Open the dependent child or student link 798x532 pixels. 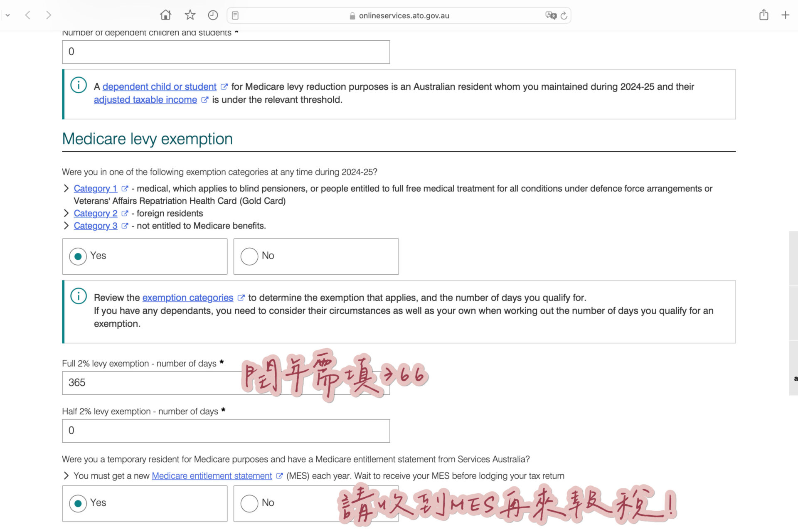tap(159, 86)
